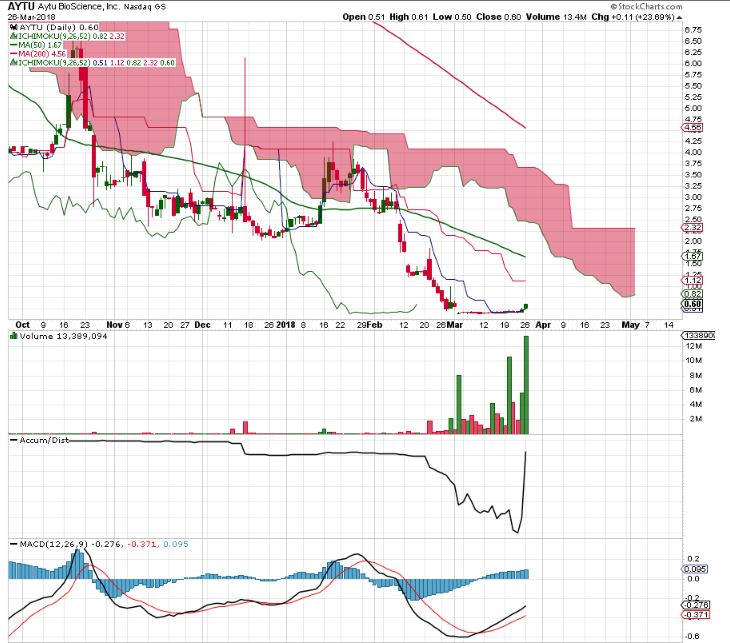The height and width of the screenshot is (643, 730).
Task: Click the Chg +0.11 (+23.69%) value
Action: [x=633, y=17]
